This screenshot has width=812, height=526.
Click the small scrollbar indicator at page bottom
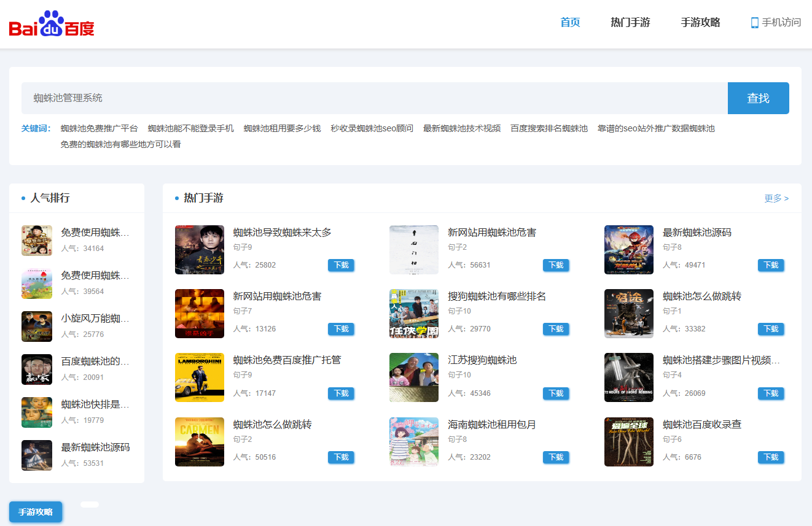pyautogui.click(x=90, y=504)
